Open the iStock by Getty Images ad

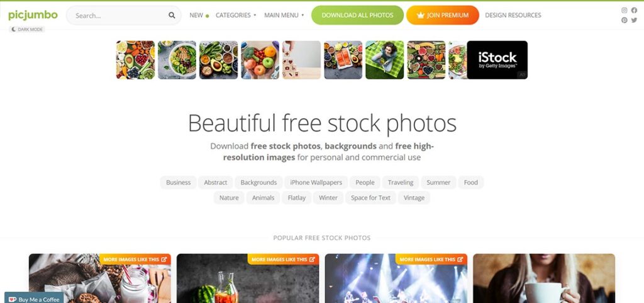click(x=497, y=60)
